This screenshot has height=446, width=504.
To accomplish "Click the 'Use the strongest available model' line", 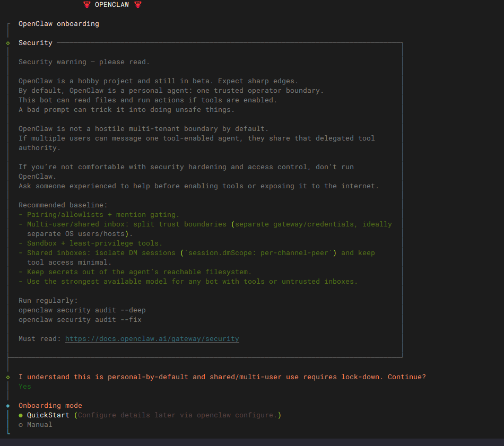I will coord(188,282).
